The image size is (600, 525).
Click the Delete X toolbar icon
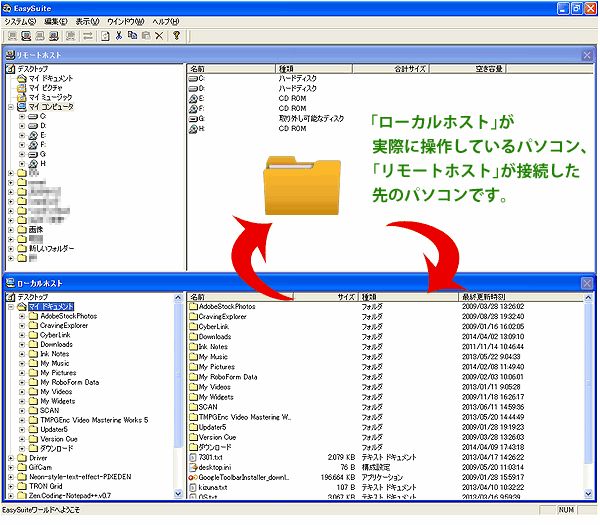coord(159,35)
